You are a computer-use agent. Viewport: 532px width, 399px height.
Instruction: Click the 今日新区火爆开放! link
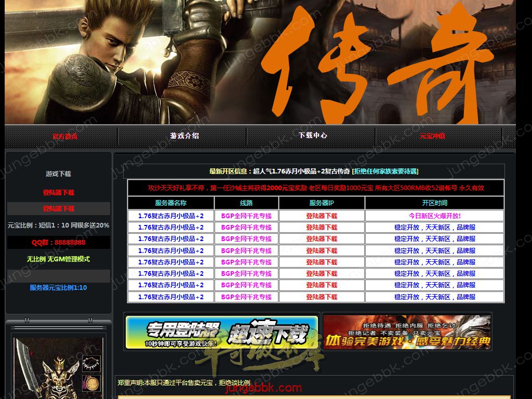point(434,216)
